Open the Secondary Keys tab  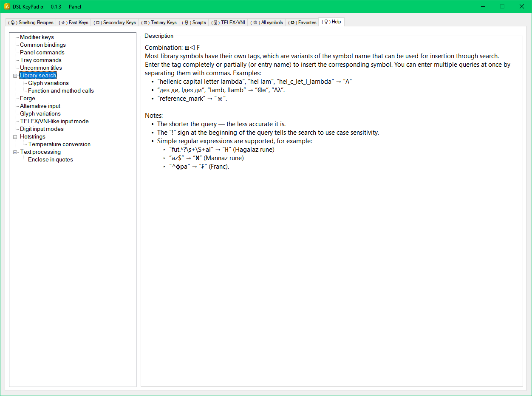115,23
